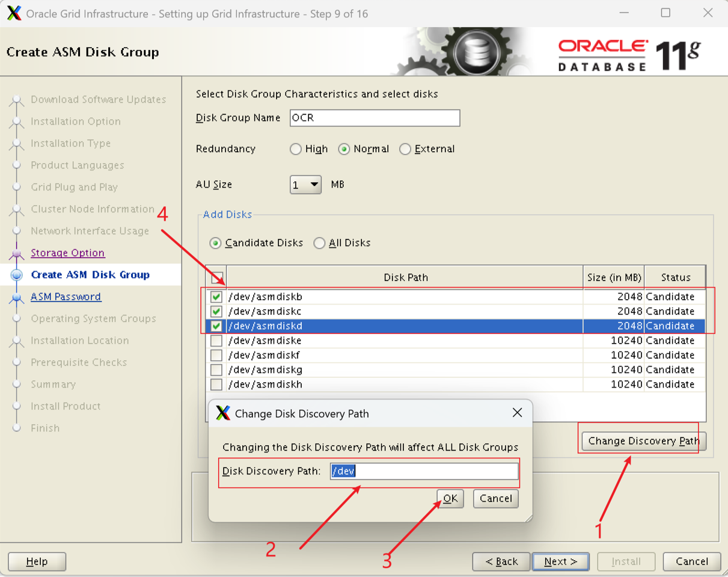Select the /dev/asmdiskd path cell
728x577 pixels.
tap(405, 326)
